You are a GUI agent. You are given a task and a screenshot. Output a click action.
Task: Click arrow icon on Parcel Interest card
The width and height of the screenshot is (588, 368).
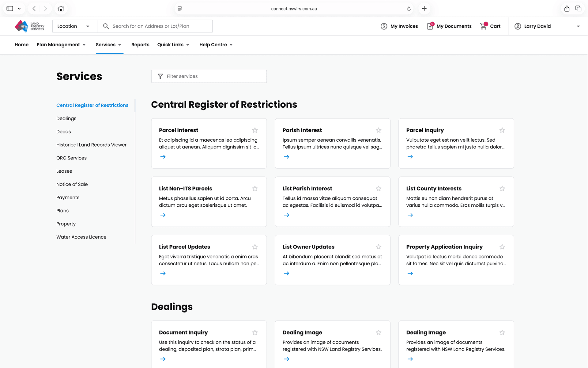(163, 157)
